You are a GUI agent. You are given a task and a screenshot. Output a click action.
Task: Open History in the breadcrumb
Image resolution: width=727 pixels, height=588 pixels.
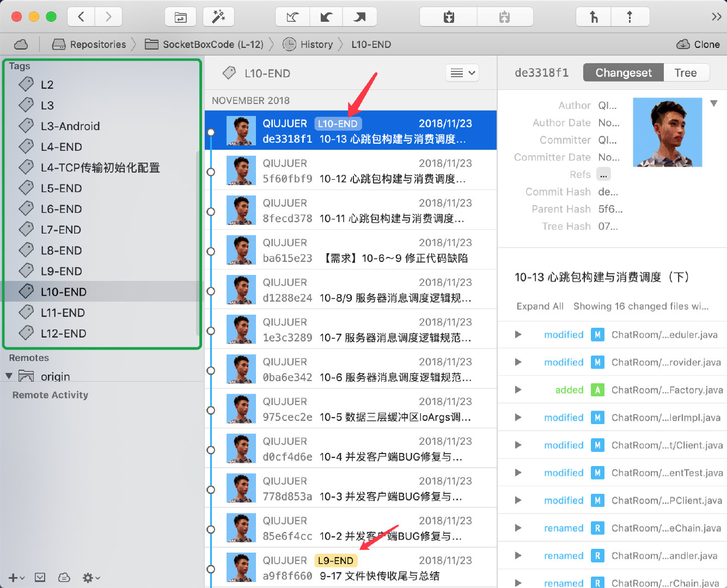308,44
